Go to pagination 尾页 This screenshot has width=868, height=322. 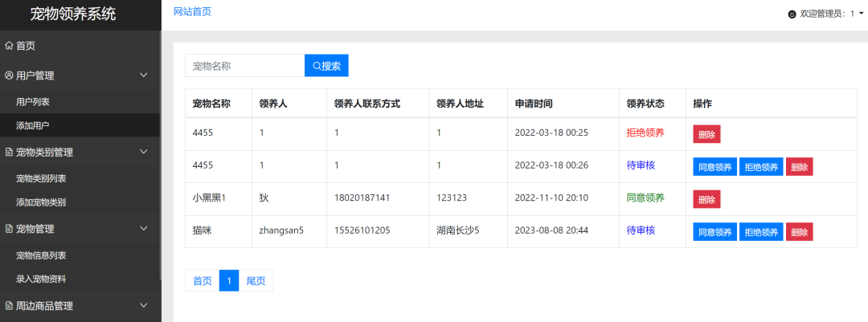point(256,280)
